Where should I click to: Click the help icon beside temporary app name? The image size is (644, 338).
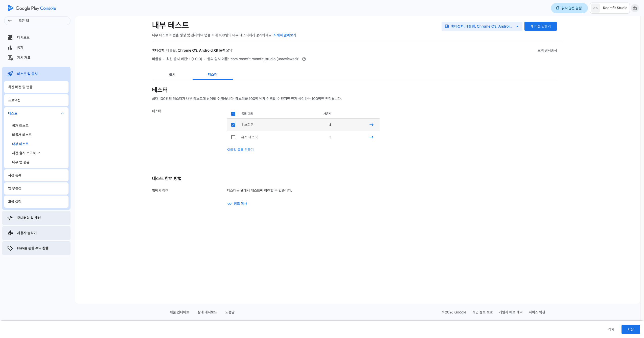coord(304,59)
